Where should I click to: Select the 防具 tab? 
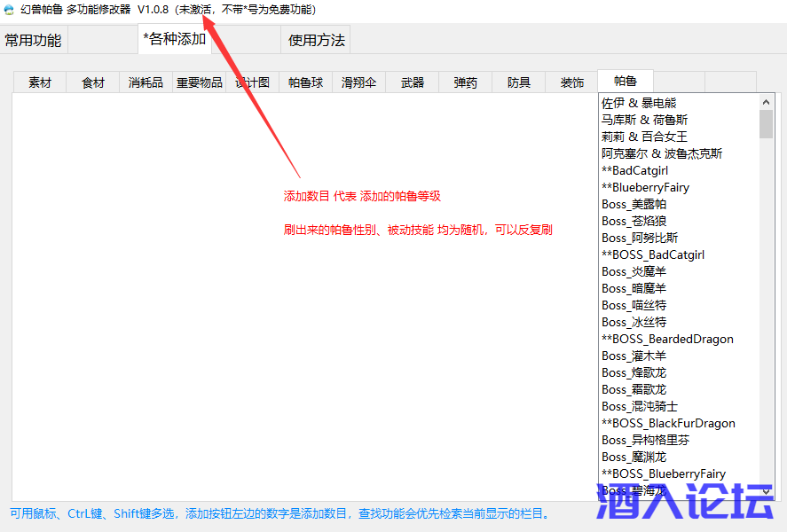pos(519,82)
